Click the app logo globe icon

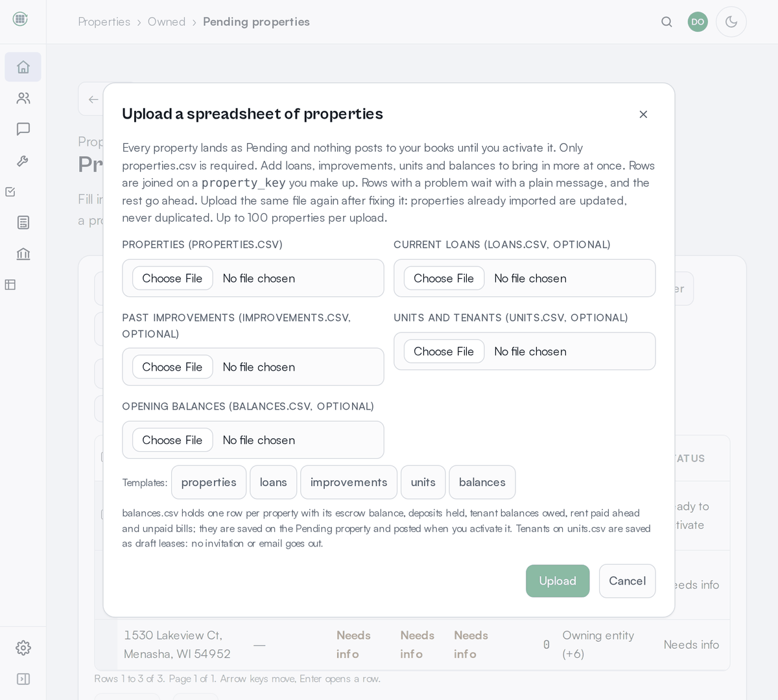click(20, 19)
